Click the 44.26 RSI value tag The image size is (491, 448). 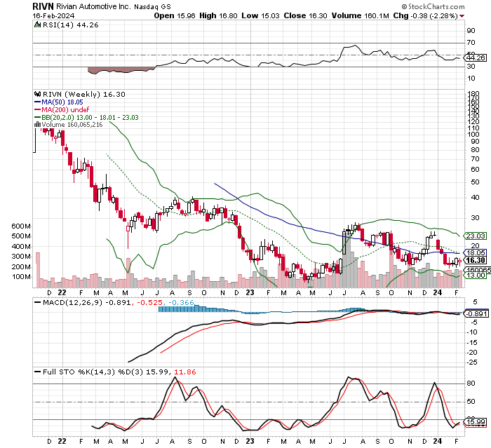[476, 57]
